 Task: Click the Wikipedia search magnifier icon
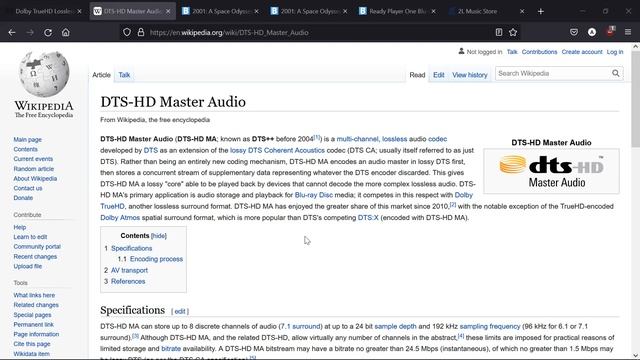(x=616, y=73)
